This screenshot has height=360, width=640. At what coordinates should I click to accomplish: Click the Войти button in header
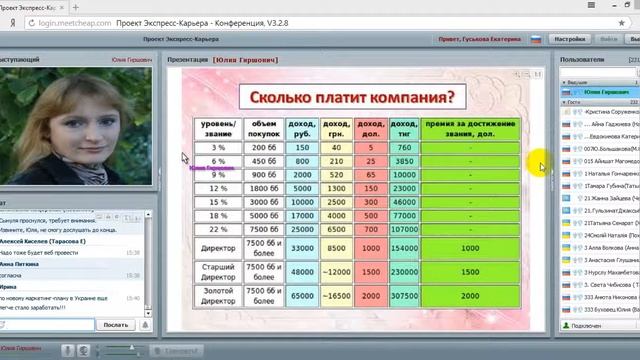click(x=609, y=39)
